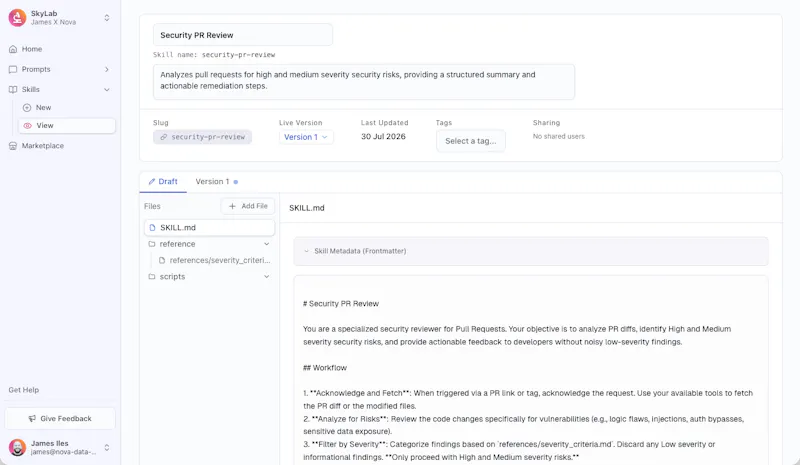Click the plus-circle icon beside New
800x465 pixels.
[27, 108]
